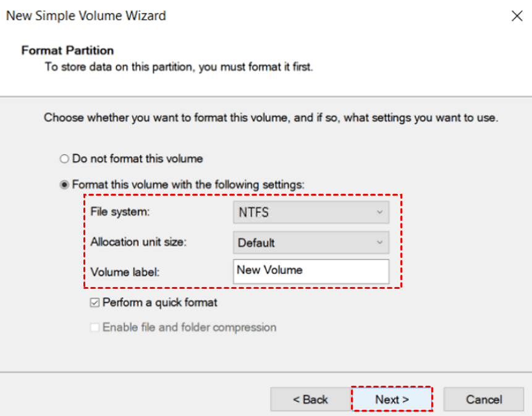
Task: Close the New Simple Volume Wizard window
Action: 517,17
